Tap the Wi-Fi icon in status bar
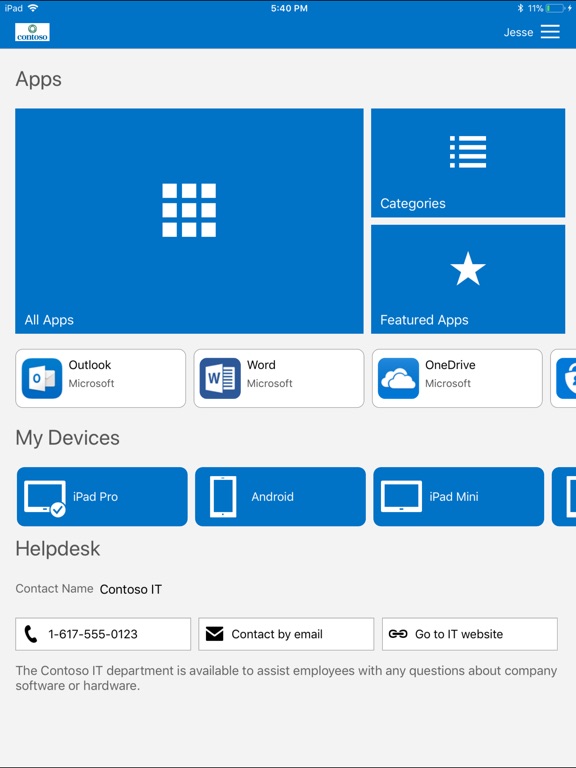Viewport: 576px width, 768px height. [x=33, y=8]
